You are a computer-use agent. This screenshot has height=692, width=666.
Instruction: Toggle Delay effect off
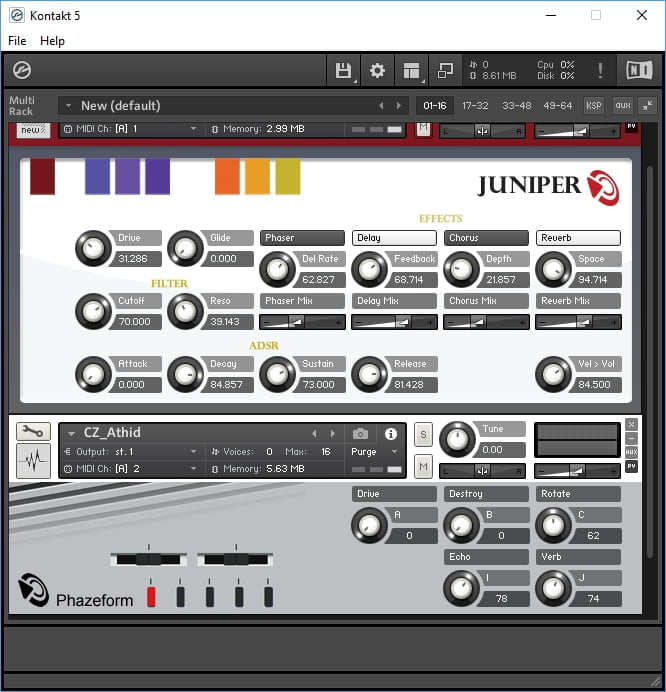(394, 238)
